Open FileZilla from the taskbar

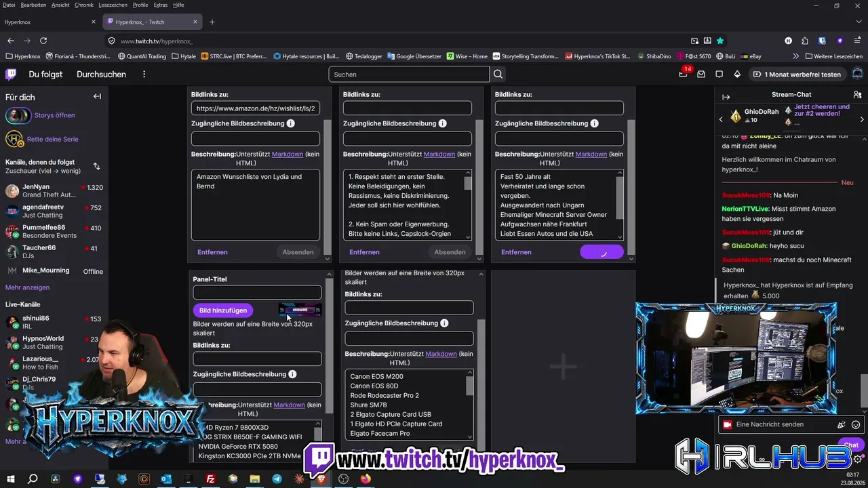pos(210,479)
